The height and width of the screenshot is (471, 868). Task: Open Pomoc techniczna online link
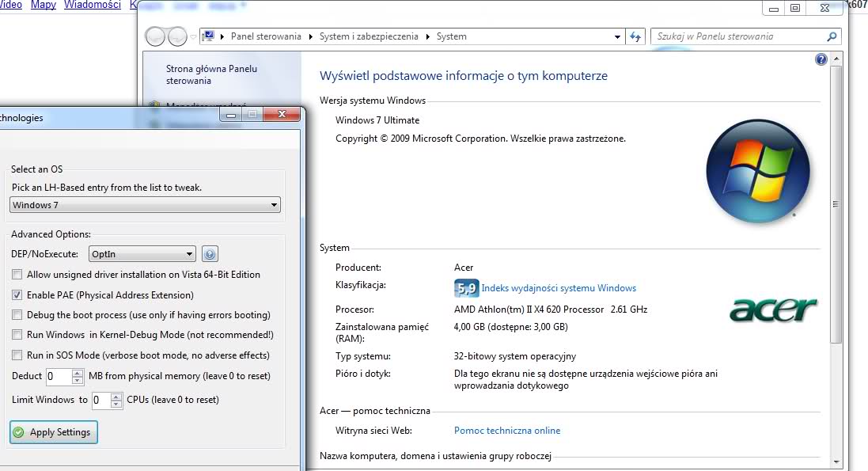pyautogui.click(x=507, y=431)
